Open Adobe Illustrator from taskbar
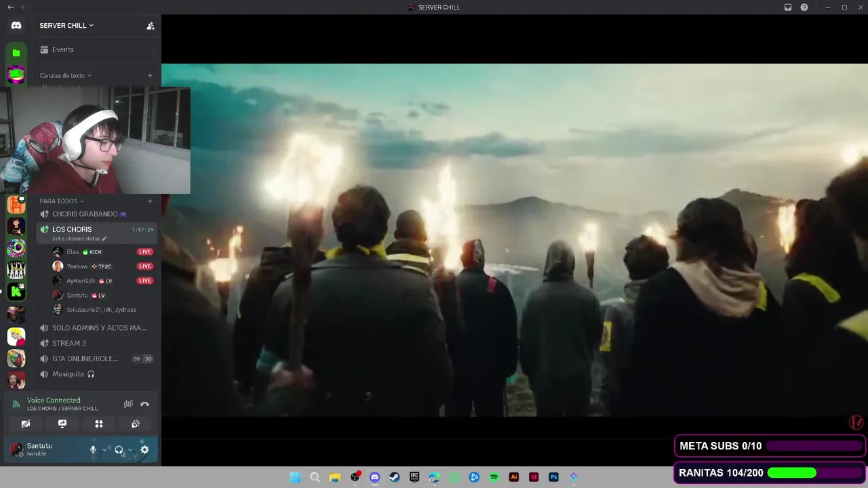The width and height of the screenshot is (868, 488). click(514, 477)
